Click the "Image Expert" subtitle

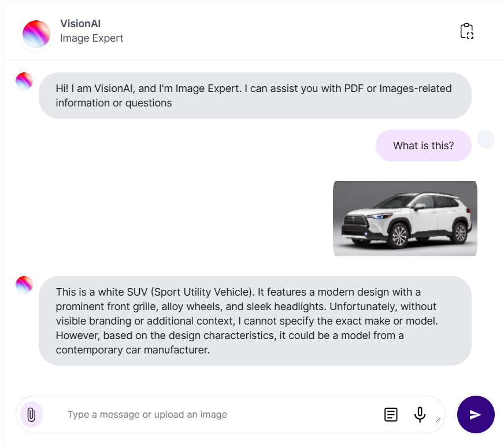click(x=91, y=38)
